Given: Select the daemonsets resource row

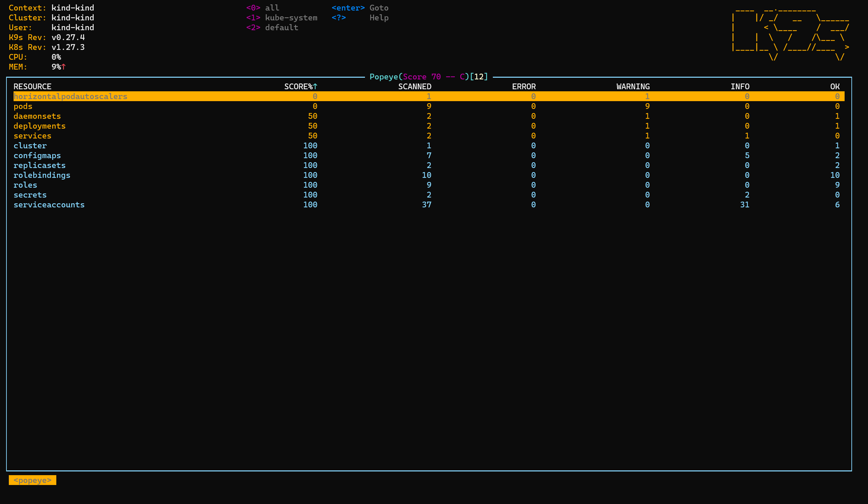Looking at the screenshot, I should click(37, 116).
